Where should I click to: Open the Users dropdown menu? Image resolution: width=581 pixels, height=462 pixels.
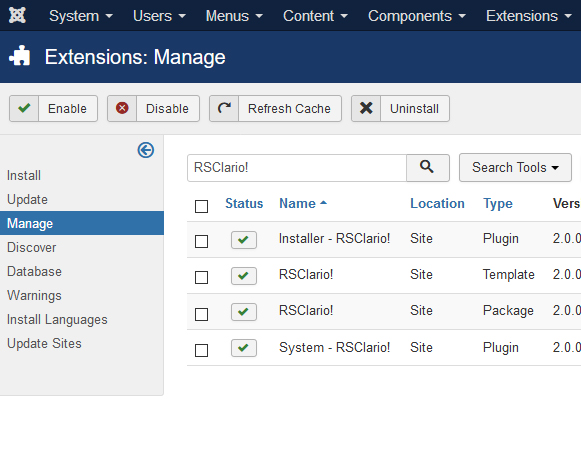tap(159, 16)
